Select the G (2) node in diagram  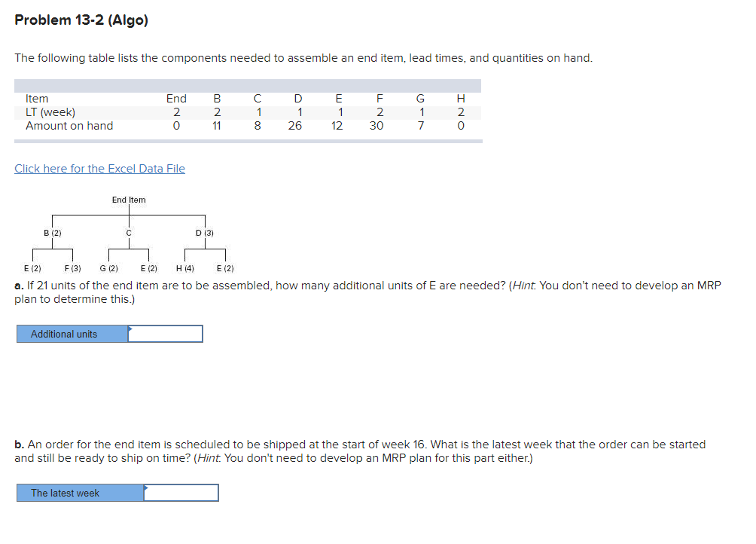click(x=108, y=267)
